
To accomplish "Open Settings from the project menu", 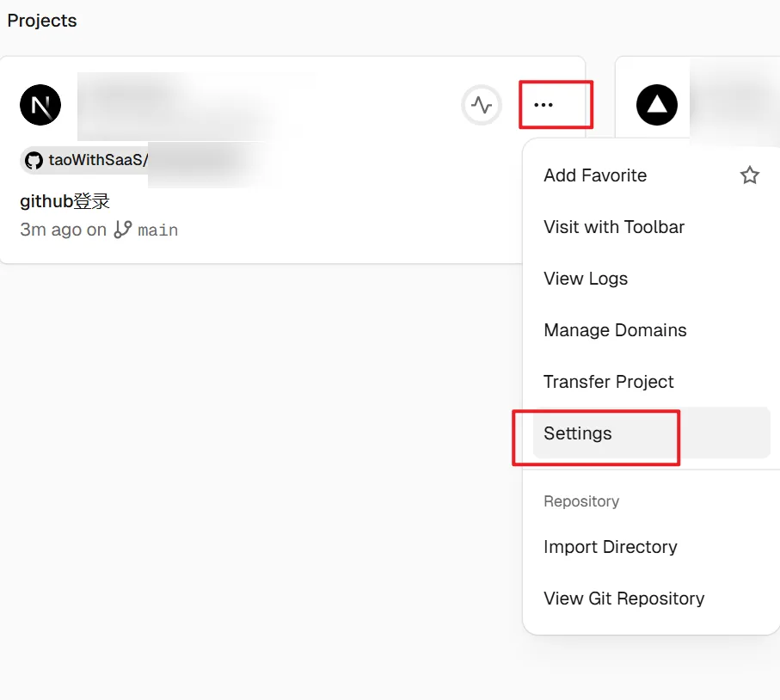I will coord(578,433).
